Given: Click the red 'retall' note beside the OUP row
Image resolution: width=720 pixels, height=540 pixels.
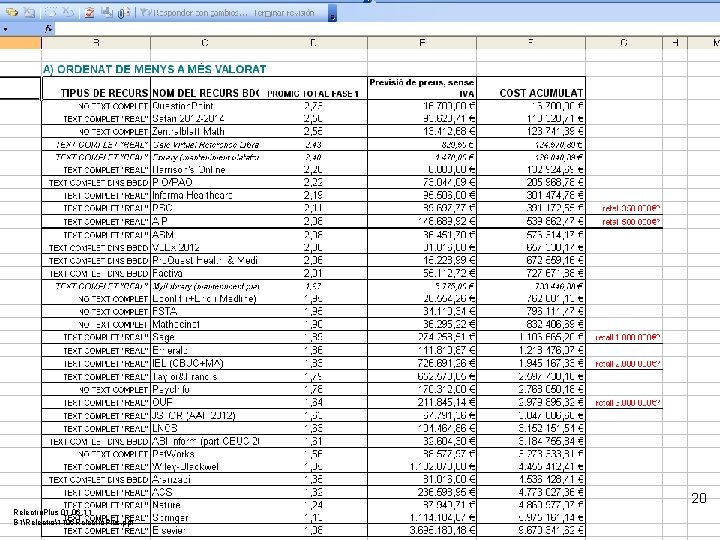Looking at the screenshot, I should [628, 403].
